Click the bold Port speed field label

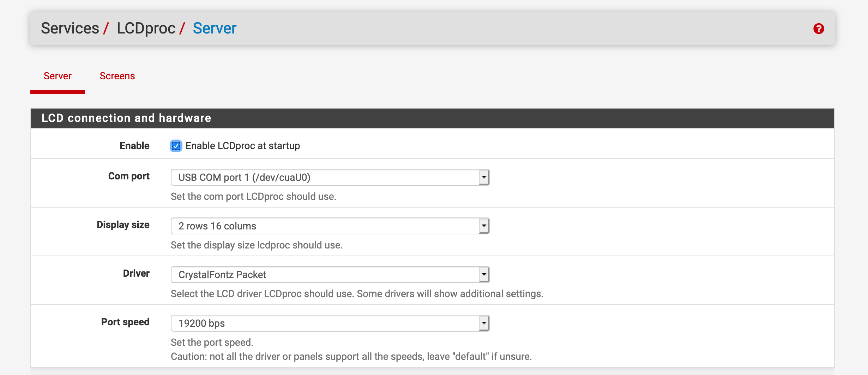(x=125, y=322)
